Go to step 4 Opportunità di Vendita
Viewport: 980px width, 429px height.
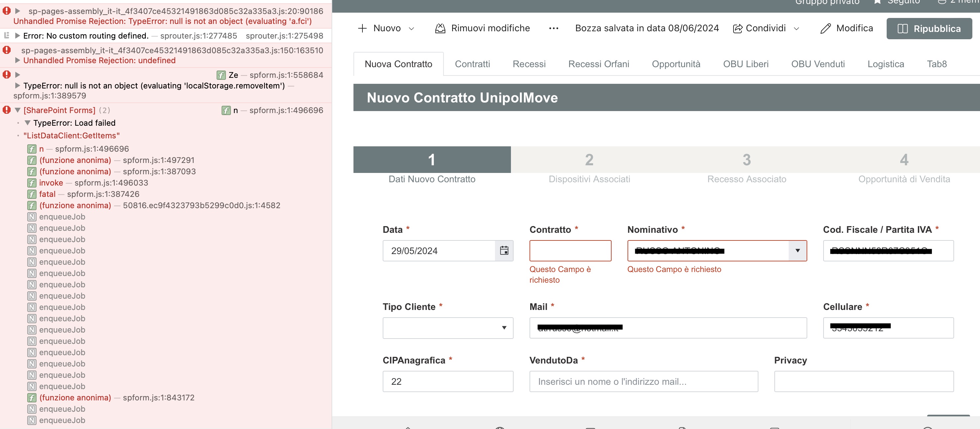click(x=904, y=165)
